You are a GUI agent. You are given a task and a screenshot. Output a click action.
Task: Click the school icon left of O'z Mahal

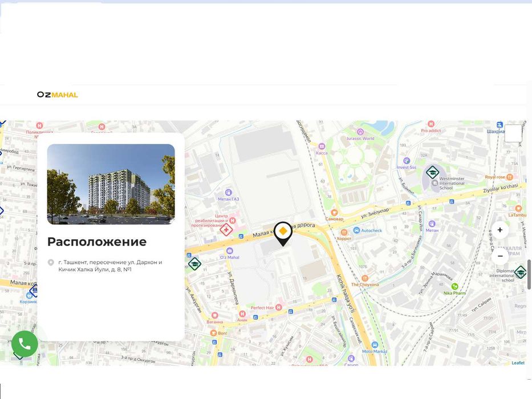click(x=195, y=263)
